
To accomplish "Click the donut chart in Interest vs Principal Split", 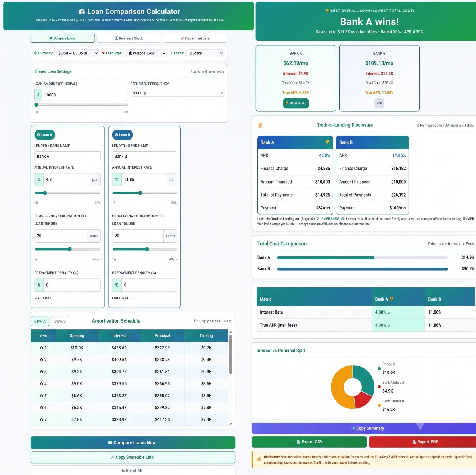I will click(353, 387).
